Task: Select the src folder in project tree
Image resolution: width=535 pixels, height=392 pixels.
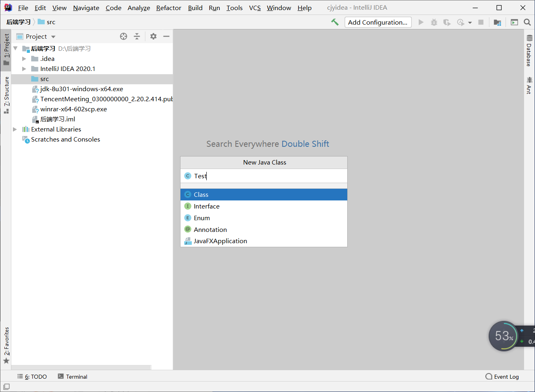Action: coord(92,79)
